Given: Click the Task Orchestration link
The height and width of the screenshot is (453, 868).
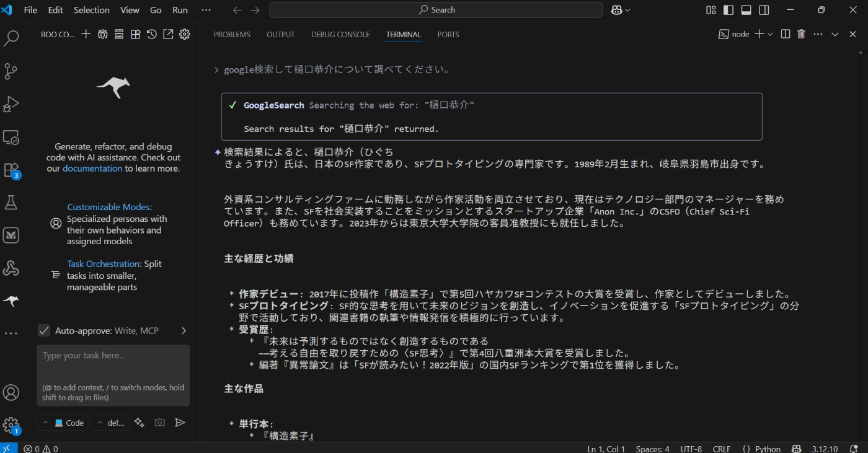Looking at the screenshot, I should tap(104, 264).
